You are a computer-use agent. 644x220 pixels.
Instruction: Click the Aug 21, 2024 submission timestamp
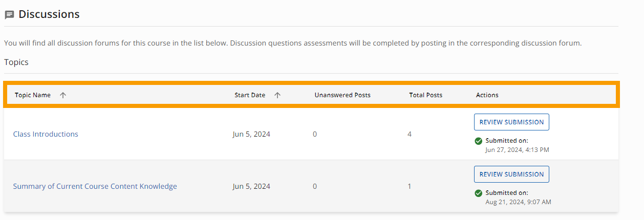point(518,202)
